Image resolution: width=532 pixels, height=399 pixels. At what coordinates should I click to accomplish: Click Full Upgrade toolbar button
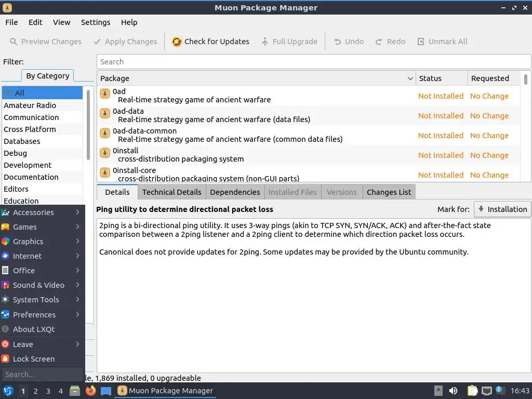(289, 42)
